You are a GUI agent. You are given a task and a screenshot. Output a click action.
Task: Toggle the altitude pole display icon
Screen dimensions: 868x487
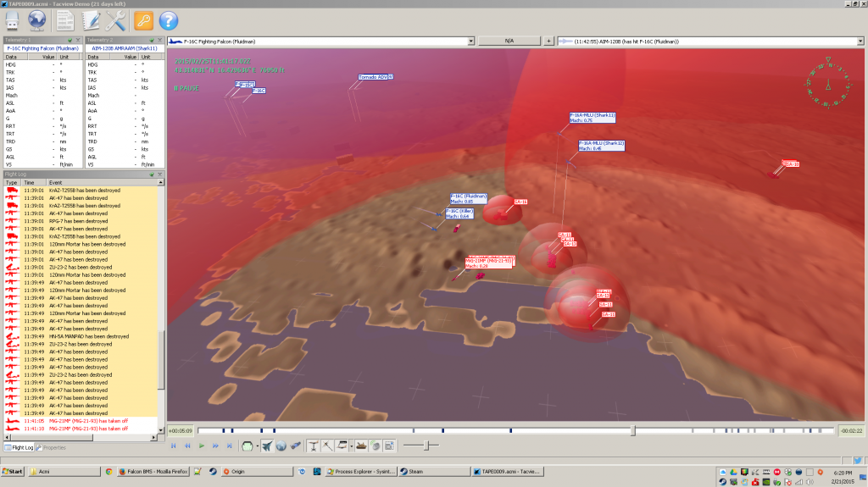pos(314,445)
